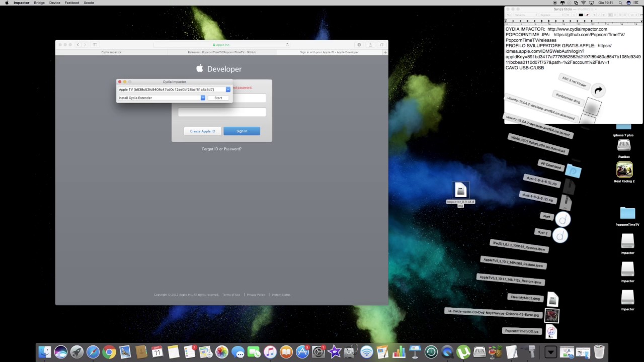Click Safari back arrow button

pyautogui.click(x=77, y=45)
